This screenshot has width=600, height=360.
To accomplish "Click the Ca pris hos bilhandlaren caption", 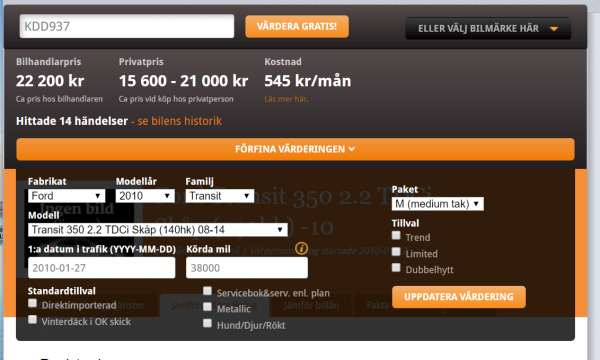I will (59, 99).
